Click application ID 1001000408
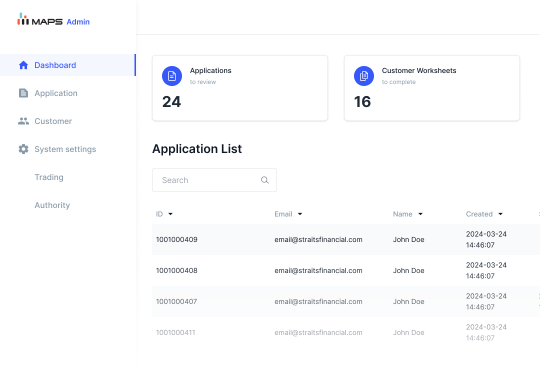Viewport: 540px width, 379px height. [177, 271]
